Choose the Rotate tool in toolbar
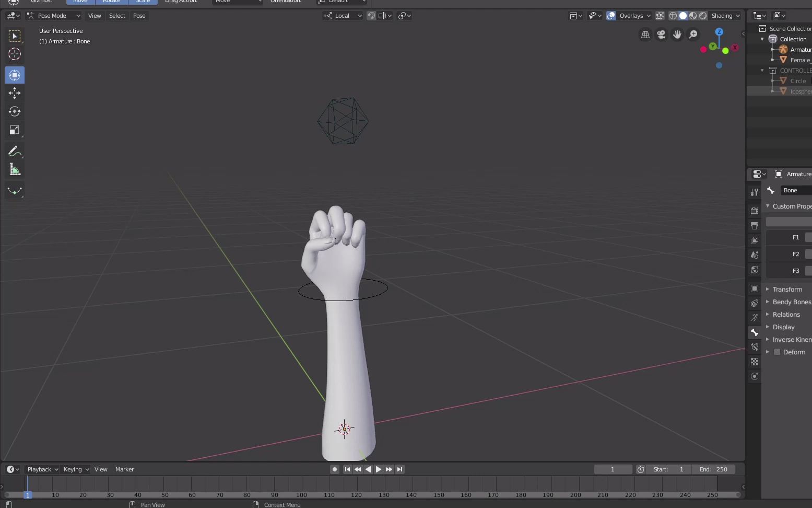Screen dimensions: 812x508 tap(15, 111)
